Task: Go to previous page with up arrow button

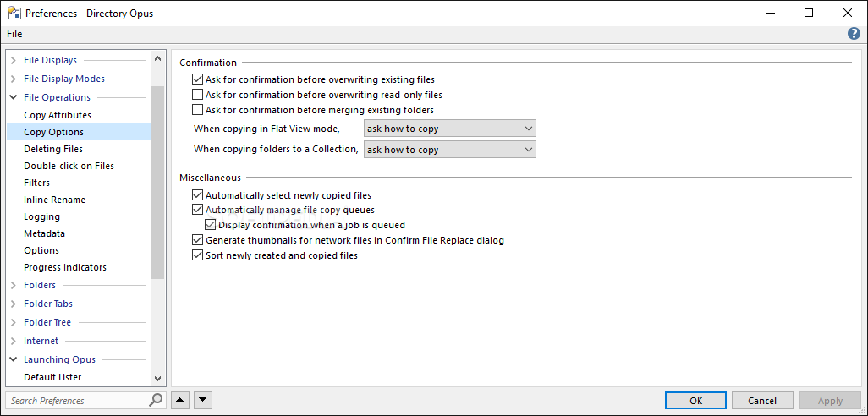Action: [x=180, y=401]
